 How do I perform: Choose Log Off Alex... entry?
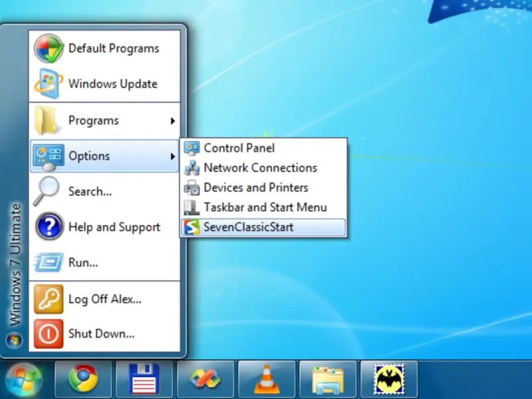104,299
